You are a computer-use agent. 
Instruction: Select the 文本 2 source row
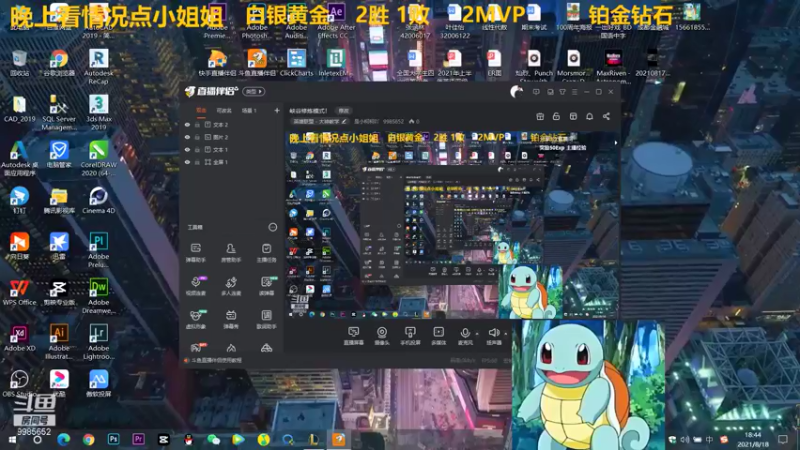[x=232, y=124]
